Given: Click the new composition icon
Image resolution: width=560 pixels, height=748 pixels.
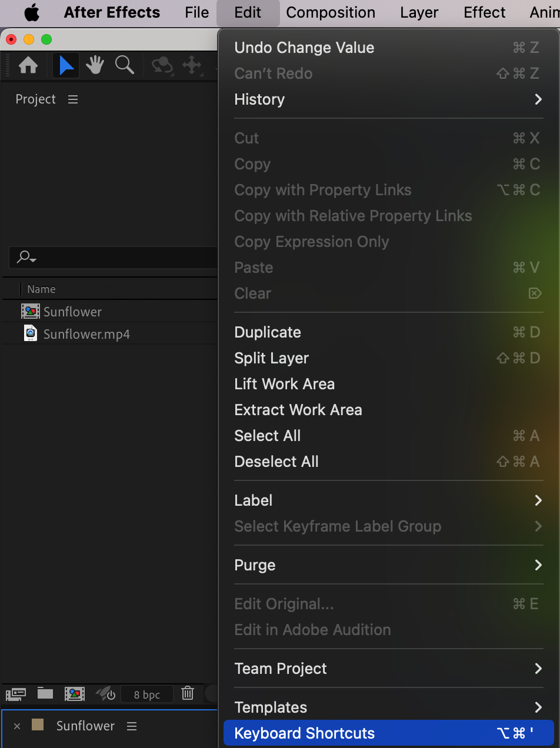Looking at the screenshot, I should pyautogui.click(x=75, y=694).
